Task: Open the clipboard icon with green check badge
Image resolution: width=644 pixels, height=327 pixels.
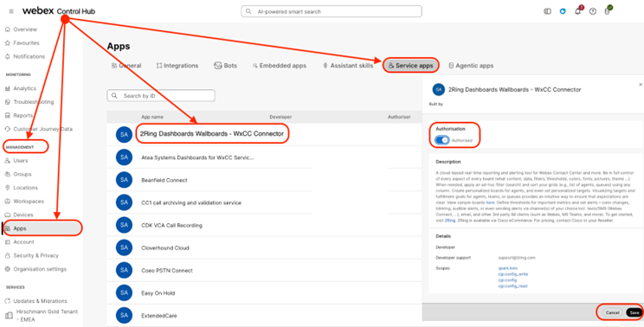Action: tap(608, 10)
